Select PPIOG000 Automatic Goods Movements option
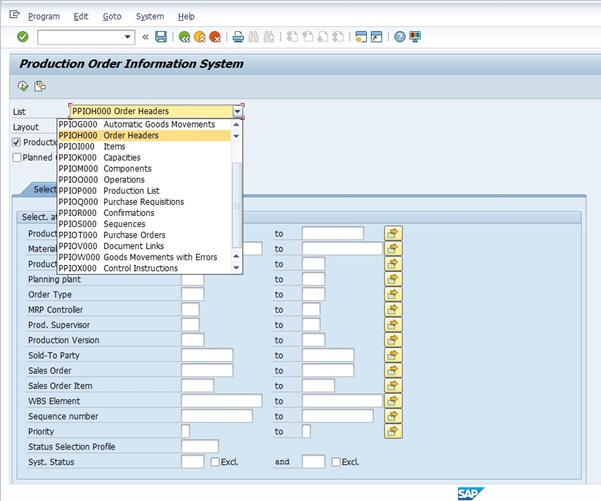Screen dimensions: 601x501 144,124
